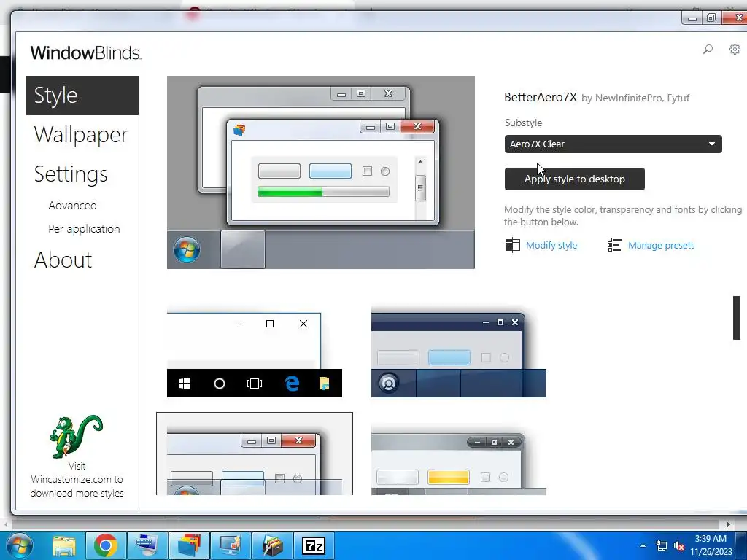Viewport: 747px width, 560px height.
Task: Open the WindowBlinds settings gear icon
Action: [x=735, y=49]
